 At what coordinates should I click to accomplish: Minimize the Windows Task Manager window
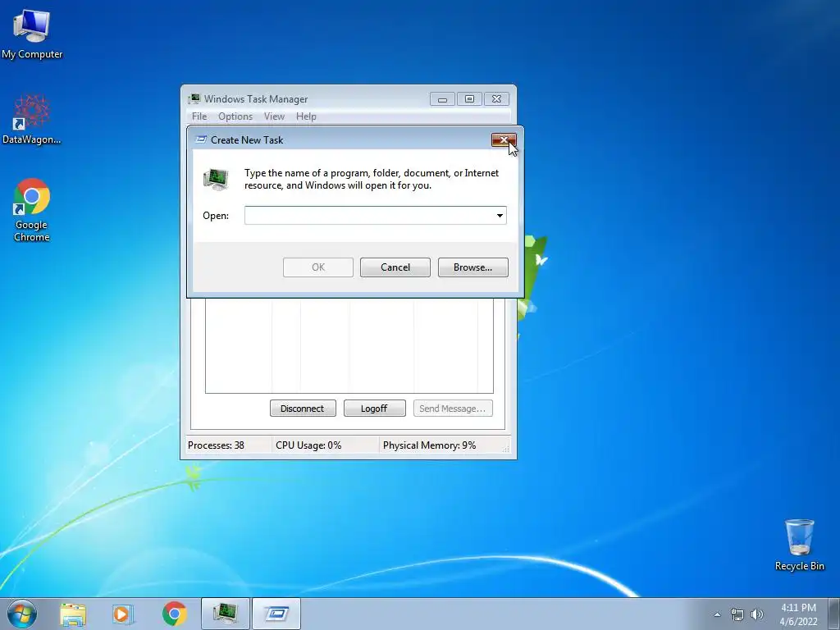(442, 99)
